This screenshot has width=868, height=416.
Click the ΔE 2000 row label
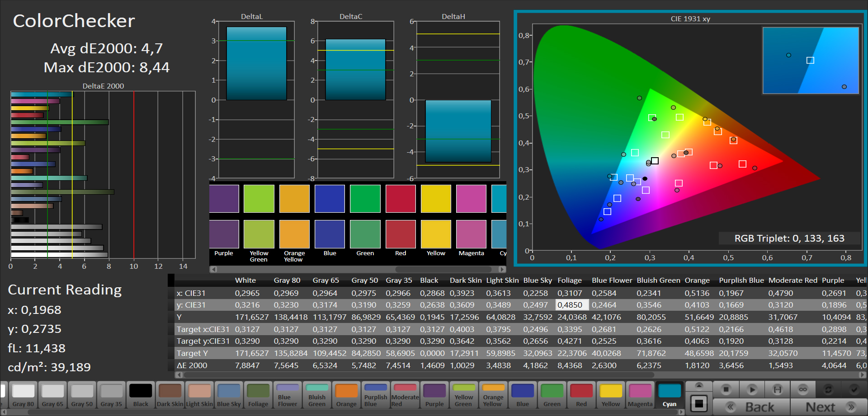(192, 365)
